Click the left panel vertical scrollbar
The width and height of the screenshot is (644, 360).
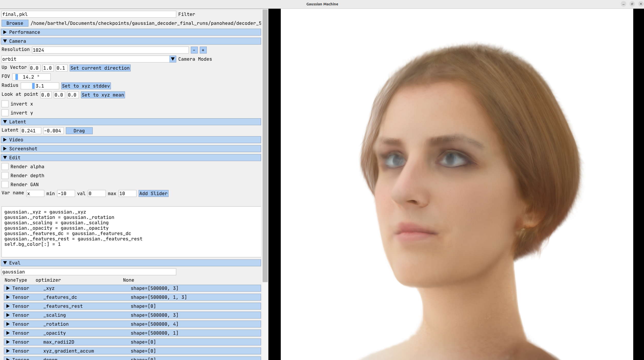click(x=265, y=146)
